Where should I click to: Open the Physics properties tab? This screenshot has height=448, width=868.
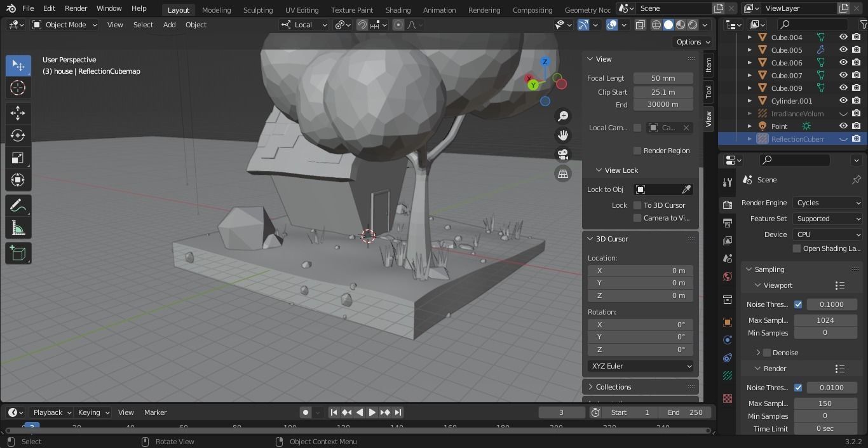[728, 340]
